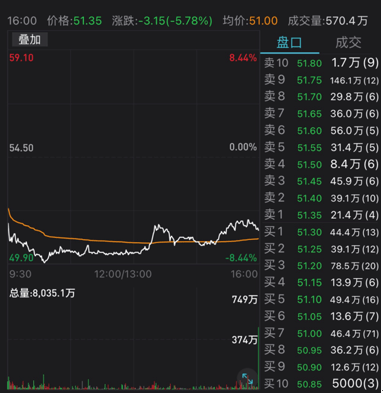Click the 叠加 overlay button
Viewport: 383px width, 393px height.
pyautogui.click(x=30, y=40)
